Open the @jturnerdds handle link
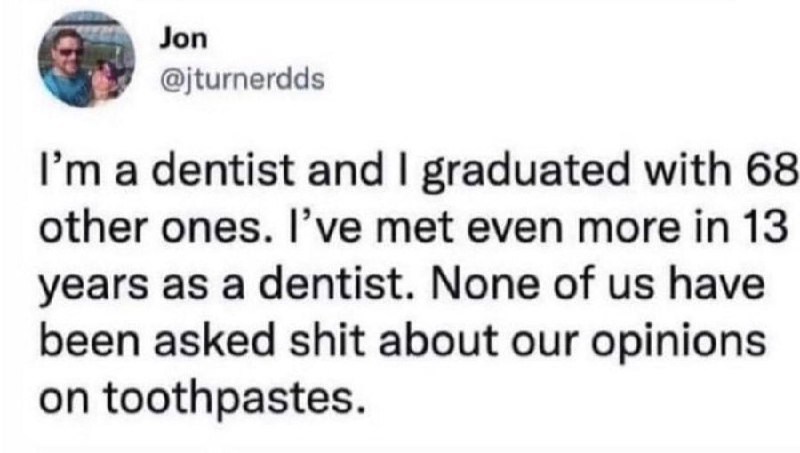Screen dimensions: 800x453 click(242, 80)
